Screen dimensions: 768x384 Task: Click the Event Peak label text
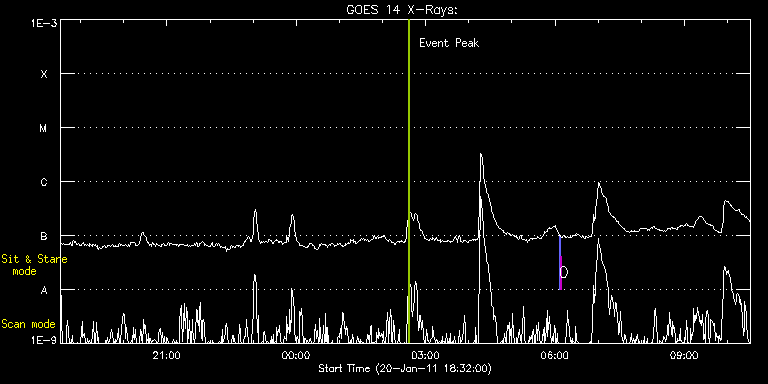point(449,43)
